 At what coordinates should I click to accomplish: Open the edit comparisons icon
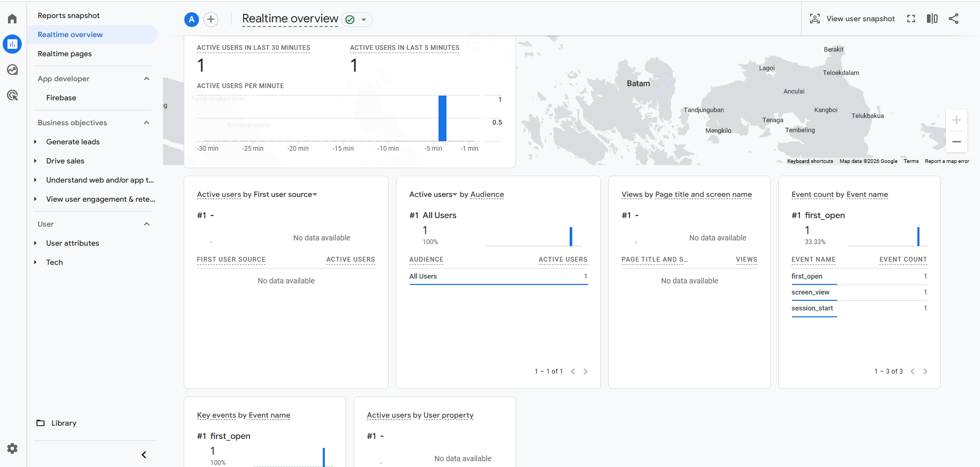[x=932, y=19]
